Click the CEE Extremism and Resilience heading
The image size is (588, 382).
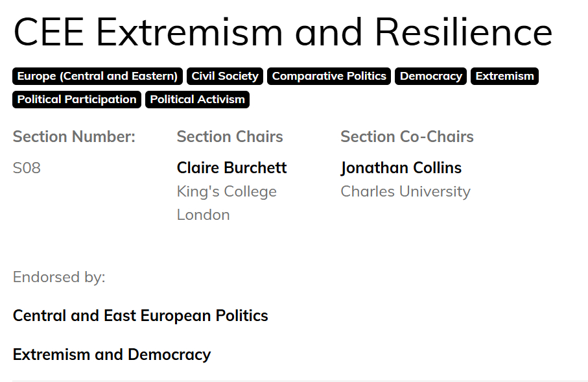point(283,32)
